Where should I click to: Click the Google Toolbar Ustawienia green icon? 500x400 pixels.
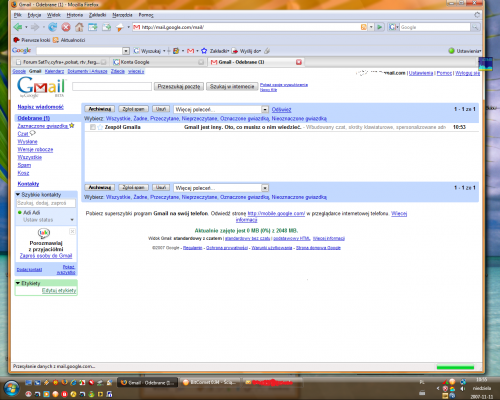[452, 51]
